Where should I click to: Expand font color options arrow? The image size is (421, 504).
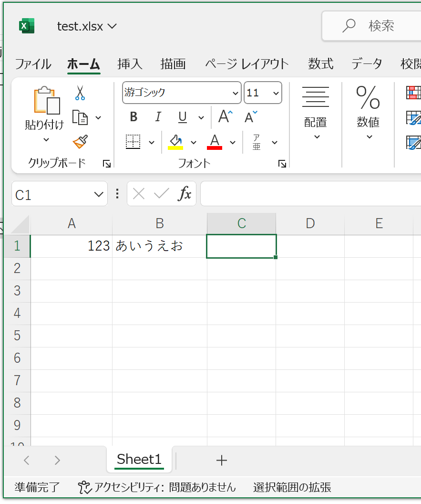point(233,142)
